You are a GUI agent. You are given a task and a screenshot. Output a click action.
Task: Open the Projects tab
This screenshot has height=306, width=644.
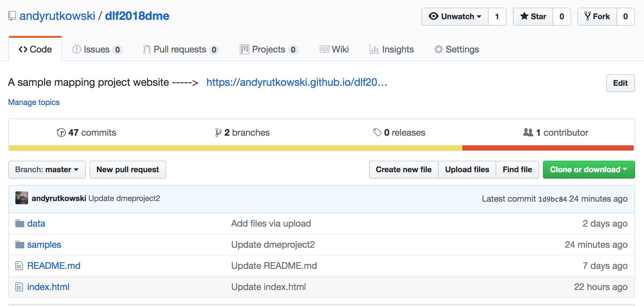pyautogui.click(x=269, y=49)
